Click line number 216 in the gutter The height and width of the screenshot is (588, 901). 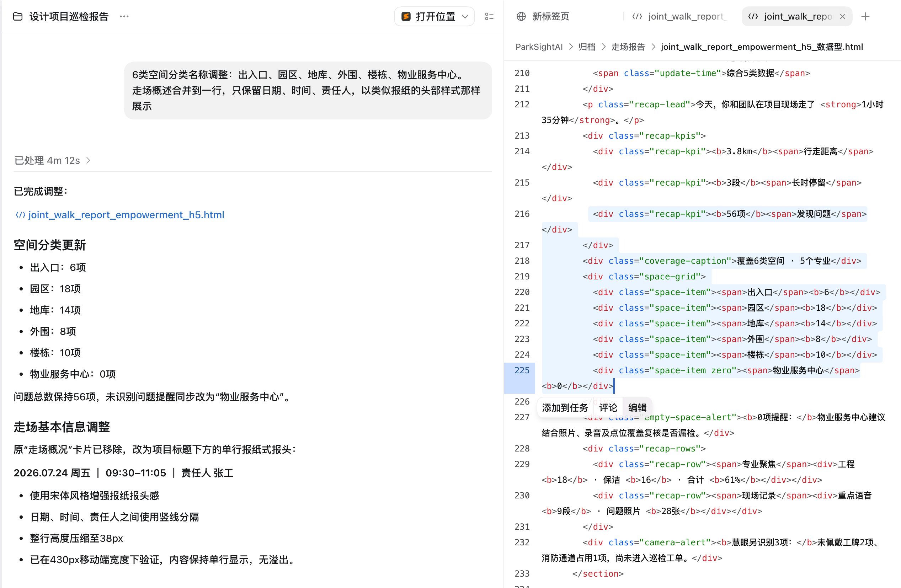[522, 214]
